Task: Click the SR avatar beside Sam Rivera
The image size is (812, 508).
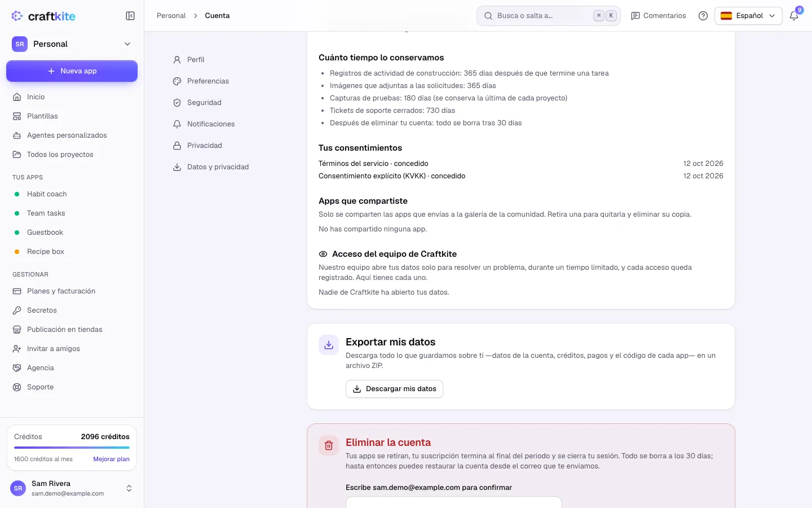Action: (18, 488)
